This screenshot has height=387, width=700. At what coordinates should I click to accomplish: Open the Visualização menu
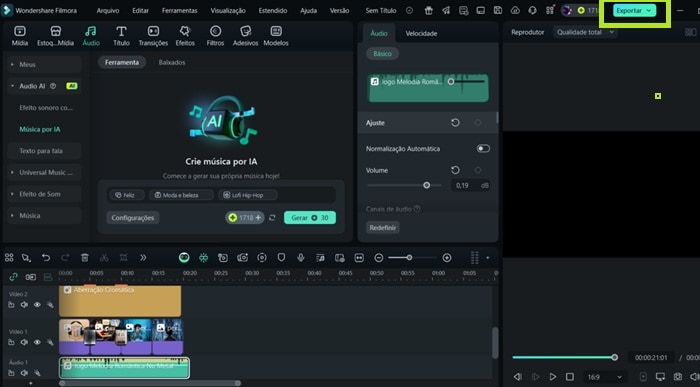pos(228,10)
